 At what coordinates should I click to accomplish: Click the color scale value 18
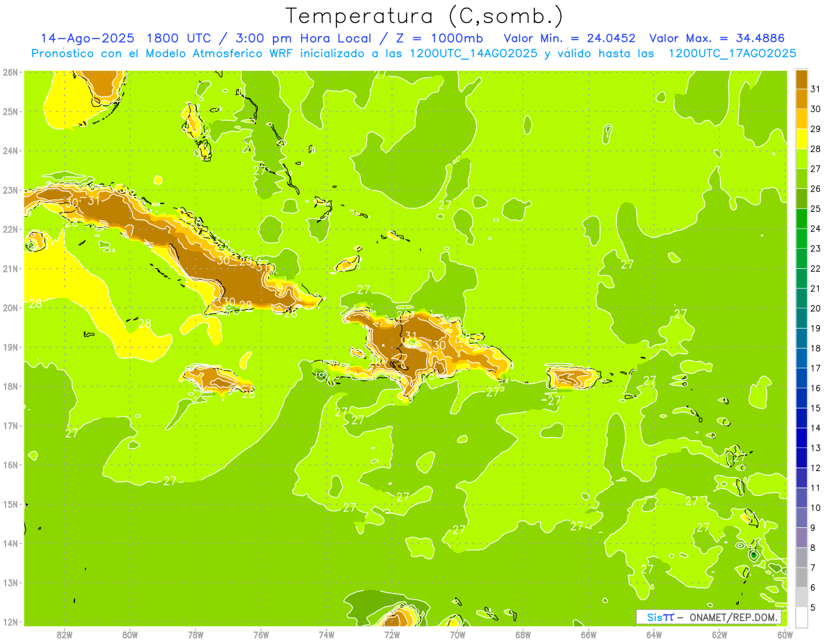815,348
